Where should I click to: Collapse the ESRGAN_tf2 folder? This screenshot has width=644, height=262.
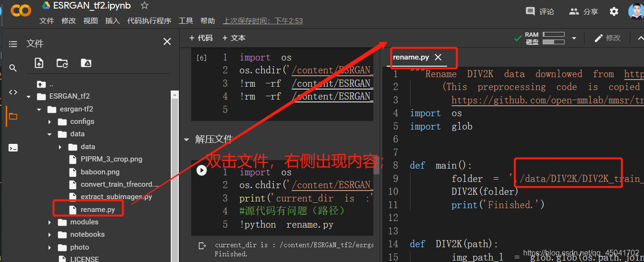click(29, 96)
